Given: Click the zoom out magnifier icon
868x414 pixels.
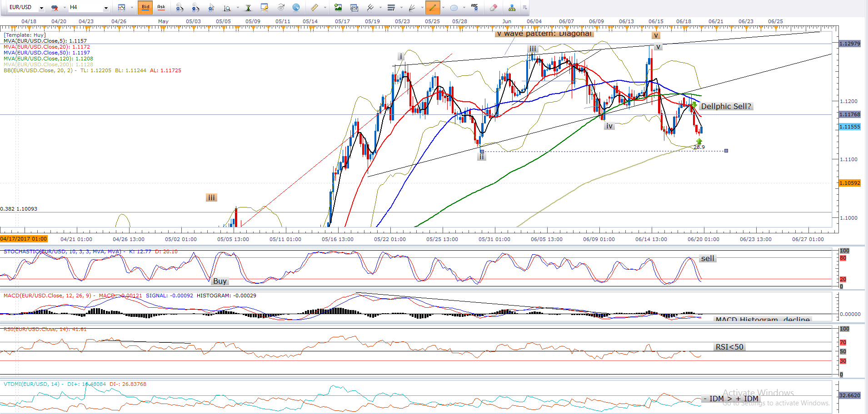Looking at the screenshot, I should click(x=195, y=7).
